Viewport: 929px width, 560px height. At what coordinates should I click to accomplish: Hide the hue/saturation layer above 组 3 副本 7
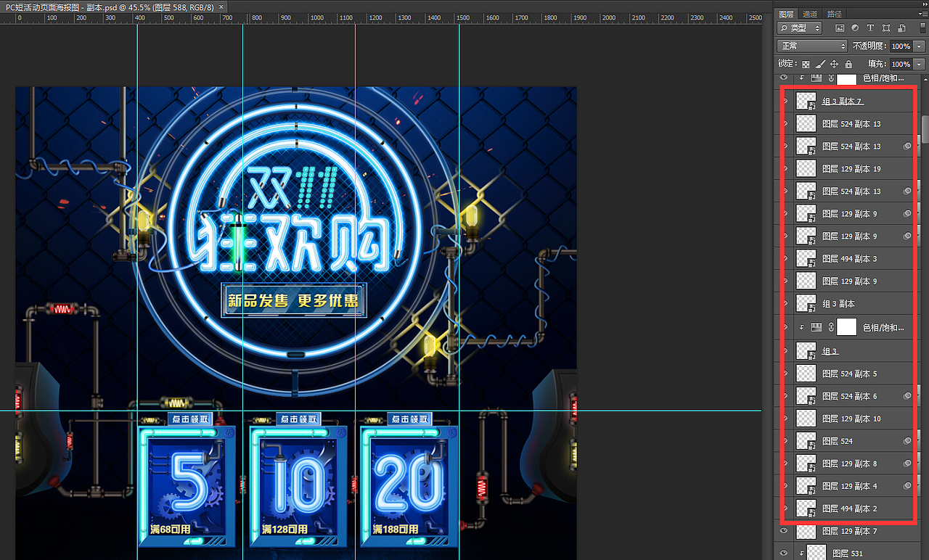click(784, 78)
